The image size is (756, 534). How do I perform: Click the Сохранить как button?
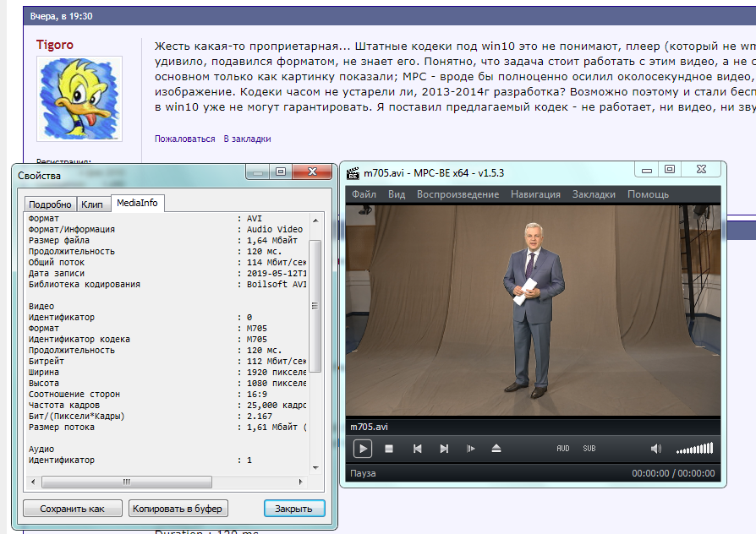pos(72,509)
